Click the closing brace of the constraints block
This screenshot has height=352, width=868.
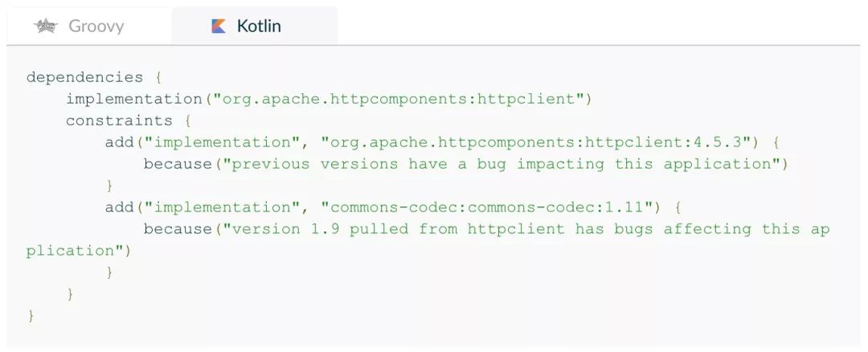coord(71,294)
